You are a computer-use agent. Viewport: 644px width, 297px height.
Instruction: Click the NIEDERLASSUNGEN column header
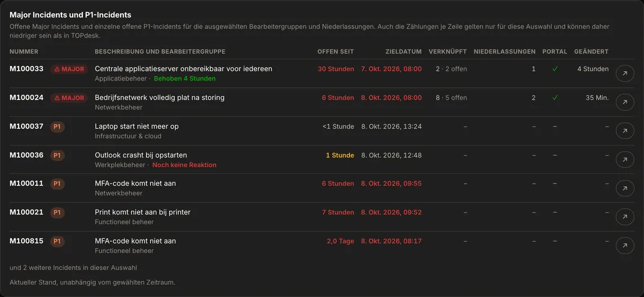[x=504, y=52]
